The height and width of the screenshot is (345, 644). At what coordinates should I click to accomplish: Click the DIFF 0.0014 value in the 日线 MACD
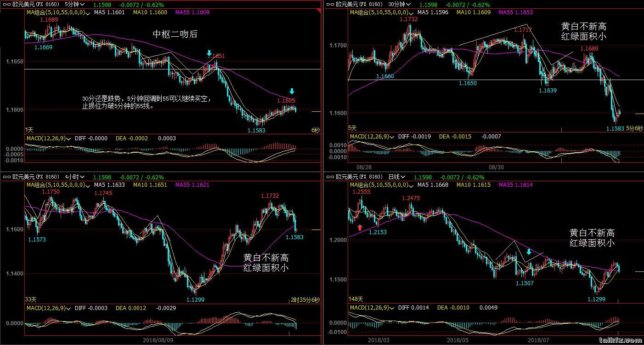point(413,308)
